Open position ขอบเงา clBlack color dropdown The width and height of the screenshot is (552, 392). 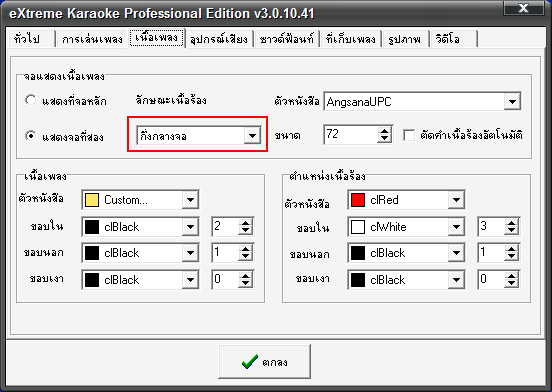[457, 280]
